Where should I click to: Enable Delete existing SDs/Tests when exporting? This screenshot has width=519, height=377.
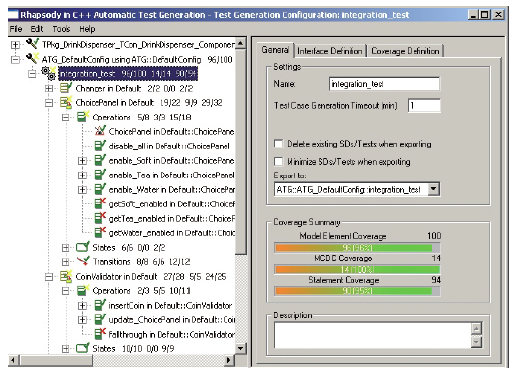(x=278, y=144)
